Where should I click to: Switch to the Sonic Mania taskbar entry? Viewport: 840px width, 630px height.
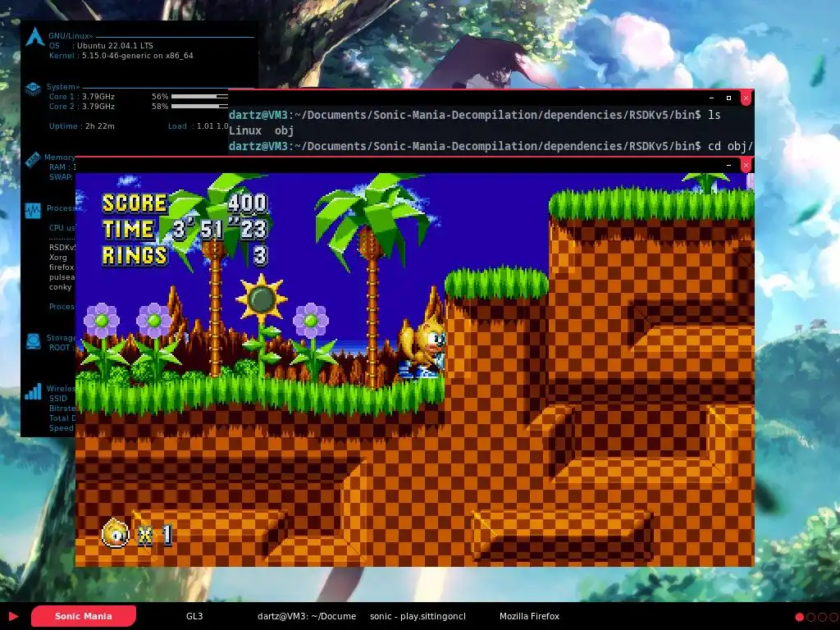pos(84,616)
